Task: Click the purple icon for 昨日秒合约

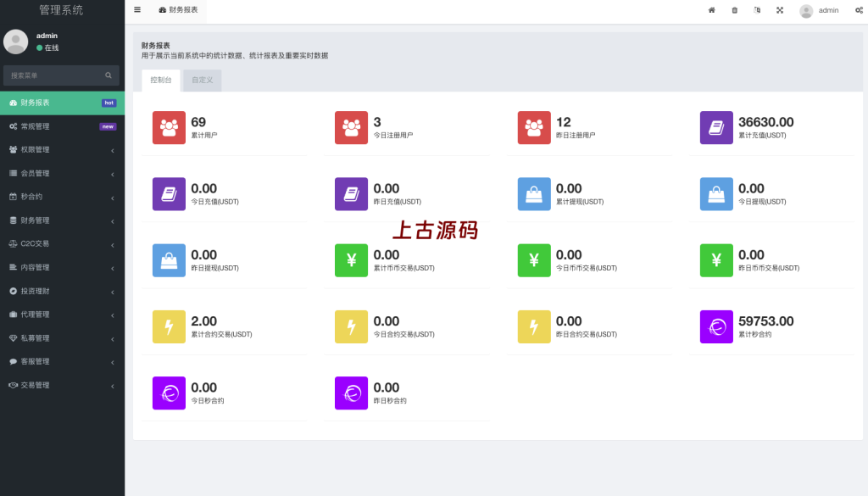Action: (x=351, y=393)
